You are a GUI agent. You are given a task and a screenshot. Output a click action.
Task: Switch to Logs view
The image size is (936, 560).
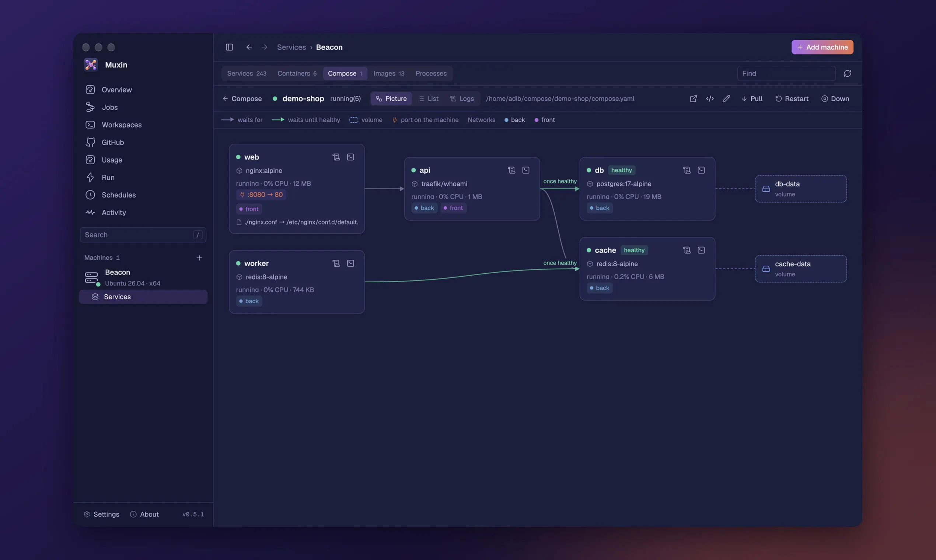click(462, 98)
